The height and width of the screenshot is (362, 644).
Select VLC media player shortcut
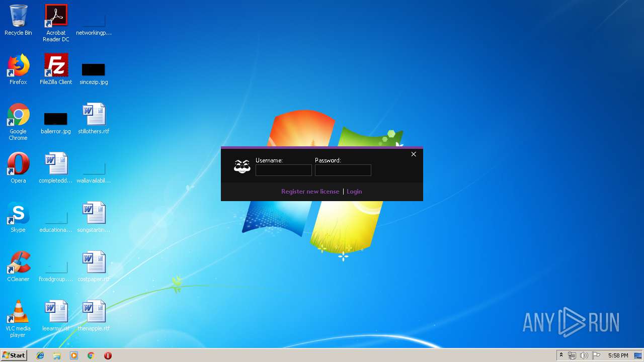(x=18, y=319)
